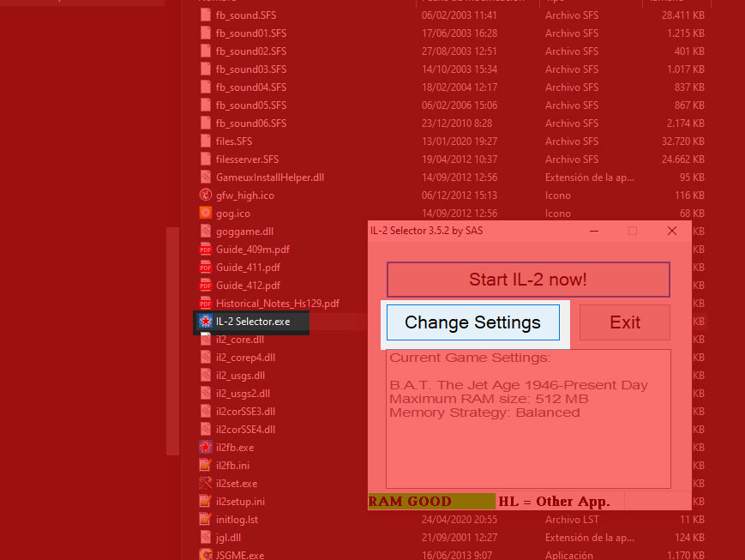Click the Icono type for gfw_high.ico
745x560 pixels.
pyautogui.click(x=558, y=196)
